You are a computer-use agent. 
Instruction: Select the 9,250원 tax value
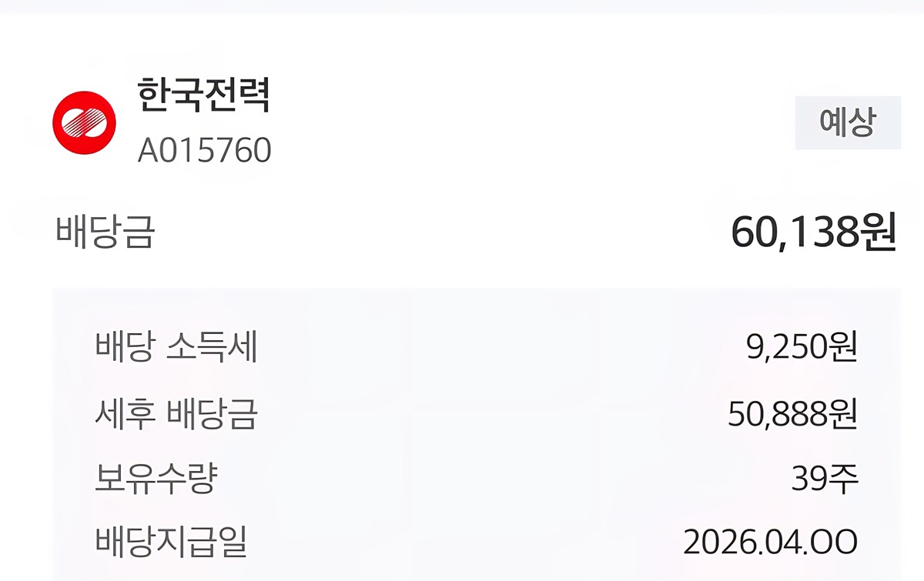tap(802, 348)
